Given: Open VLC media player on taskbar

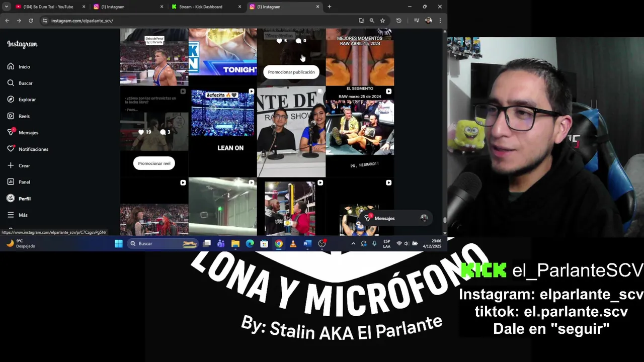Looking at the screenshot, I should [293, 243].
